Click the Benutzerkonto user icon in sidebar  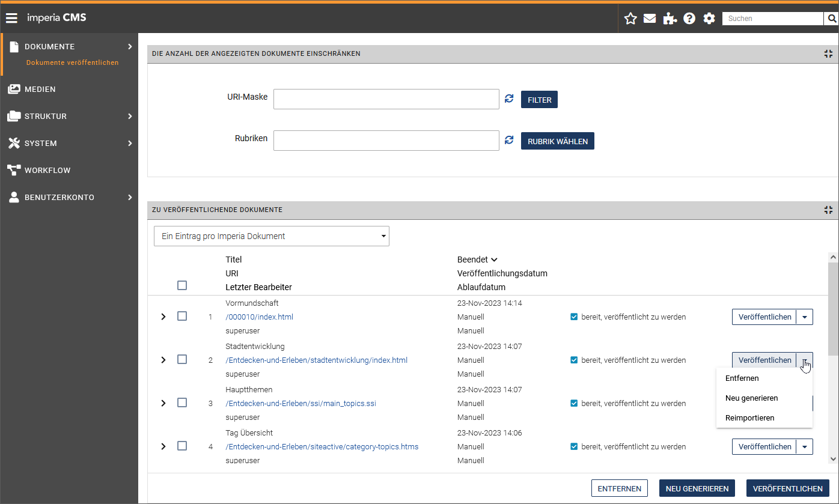click(14, 197)
